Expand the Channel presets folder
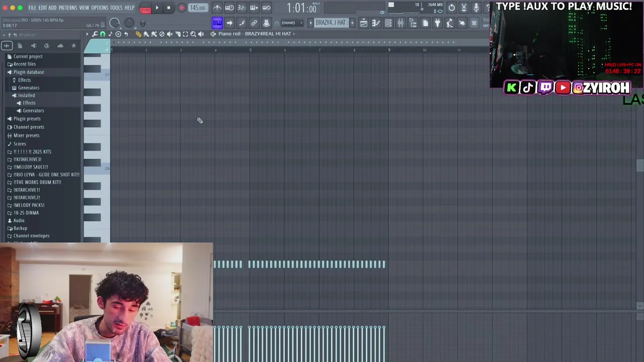This screenshot has width=644, height=362. tap(29, 127)
